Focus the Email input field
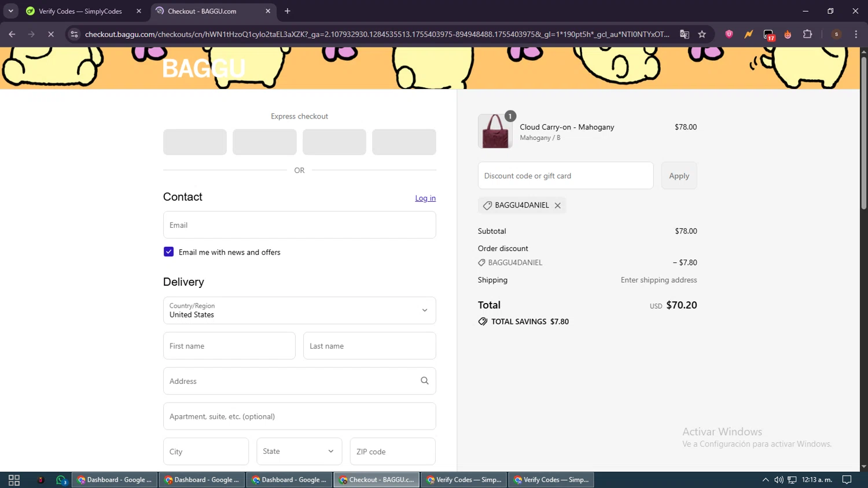Screen dimensions: 868x488 [x=299, y=225]
